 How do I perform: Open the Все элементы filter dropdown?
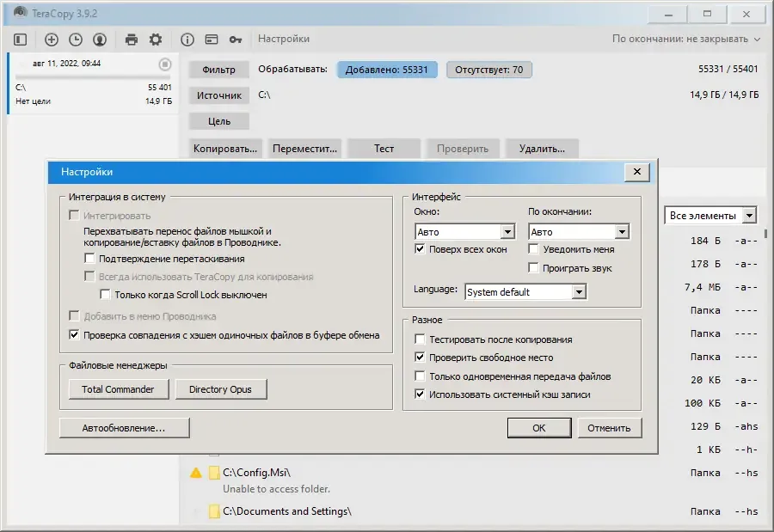(710, 216)
